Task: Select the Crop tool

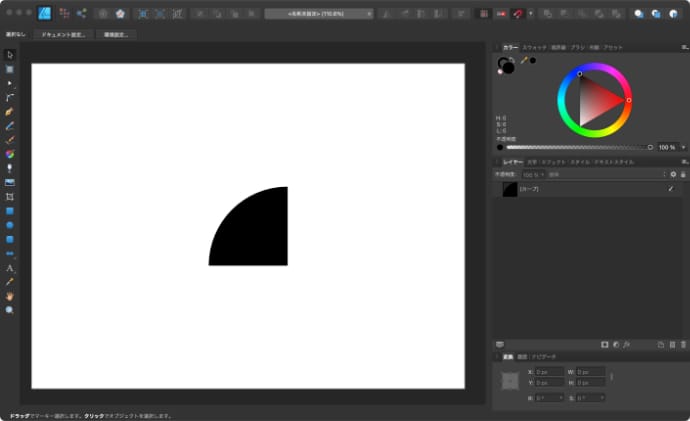Action: [x=10, y=197]
